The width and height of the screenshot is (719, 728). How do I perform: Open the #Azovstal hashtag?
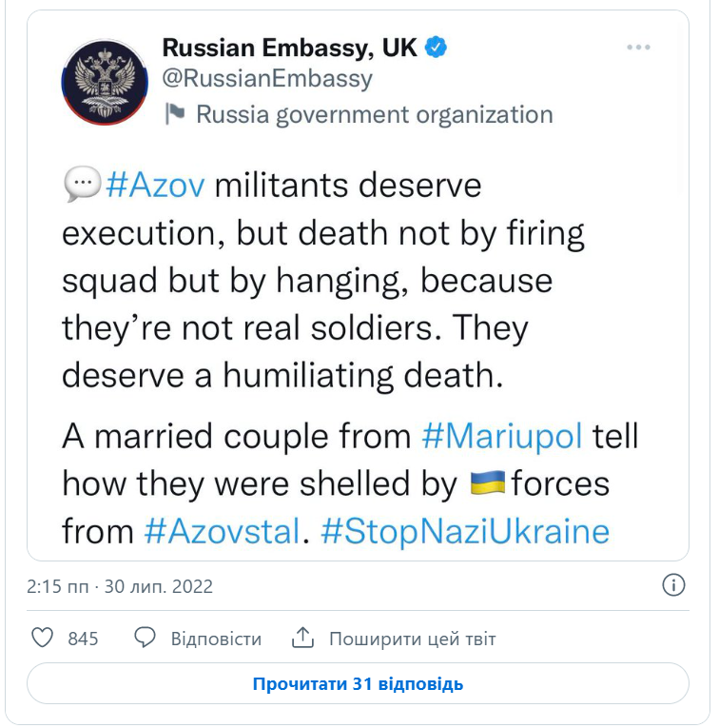click(x=222, y=530)
